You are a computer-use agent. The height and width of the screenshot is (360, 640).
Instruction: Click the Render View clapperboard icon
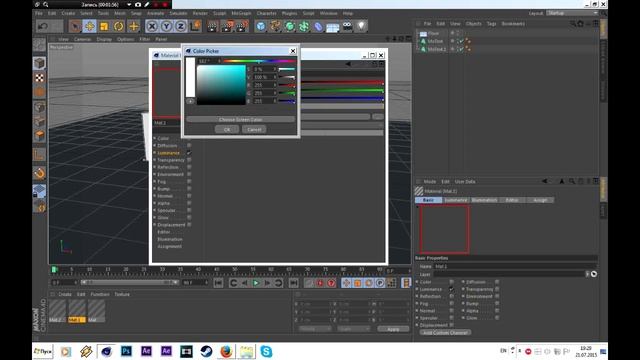click(212, 27)
